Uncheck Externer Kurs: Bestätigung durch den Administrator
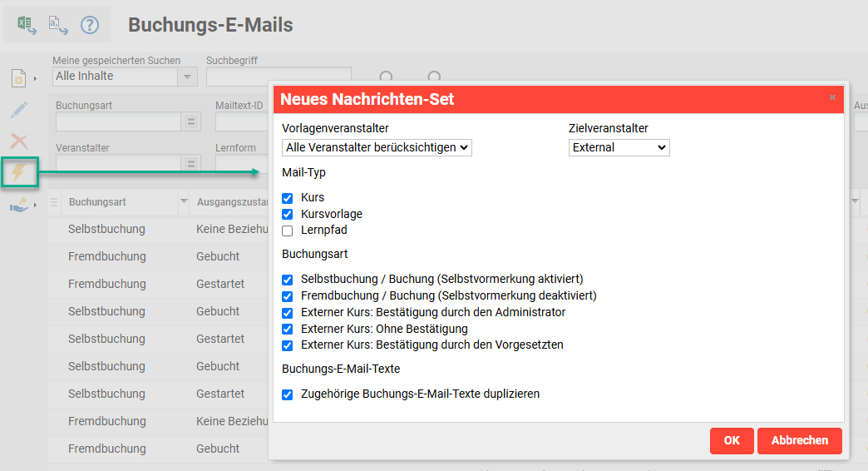868x471 pixels. tap(288, 313)
